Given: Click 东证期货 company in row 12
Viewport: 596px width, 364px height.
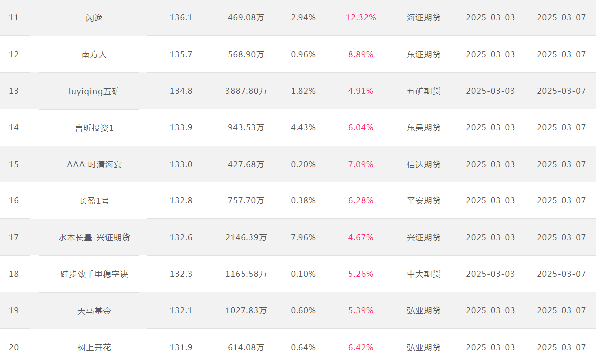Looking at the screenshot, I should click(x=423, y=55).
